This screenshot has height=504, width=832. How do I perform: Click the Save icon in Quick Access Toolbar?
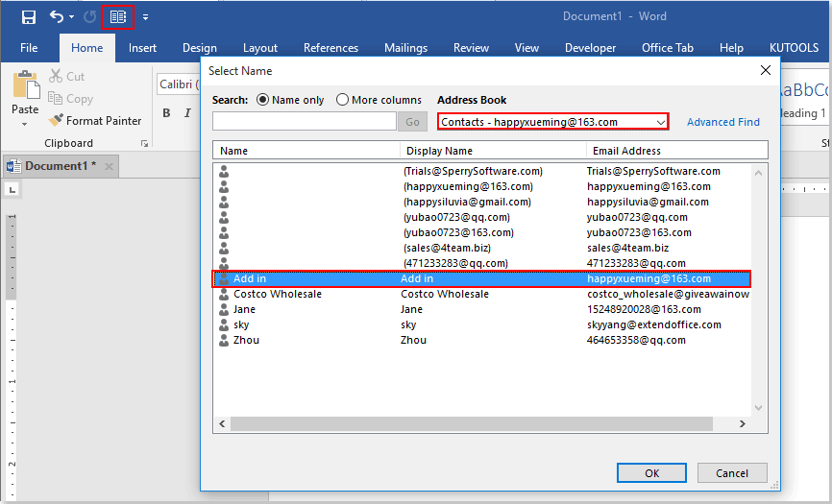point(29,17)
